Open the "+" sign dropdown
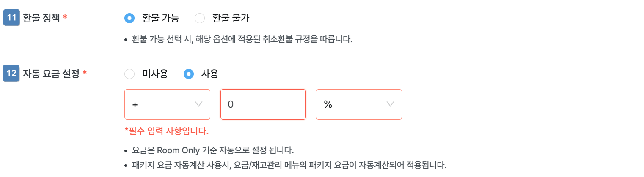The image size is (644, 177). click(x=167, y=104)
